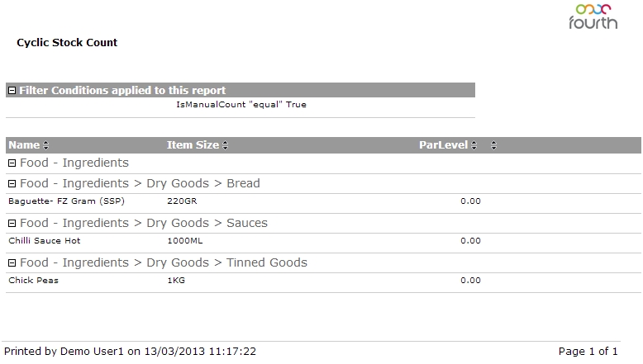Image resolution: width=643 pixels, height=364 pixels.
Task: Collapse the Food - Ingredients group
Action: [12, 163]
